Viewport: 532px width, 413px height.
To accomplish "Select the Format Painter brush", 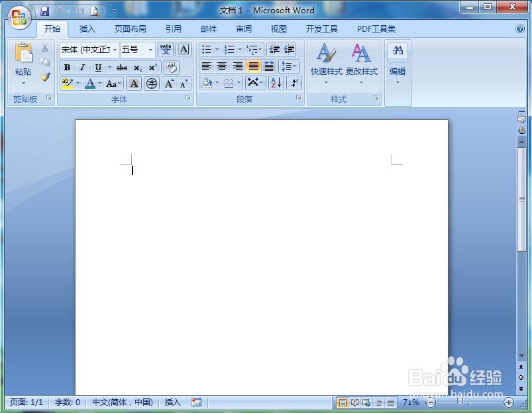I will coord(45,77).
